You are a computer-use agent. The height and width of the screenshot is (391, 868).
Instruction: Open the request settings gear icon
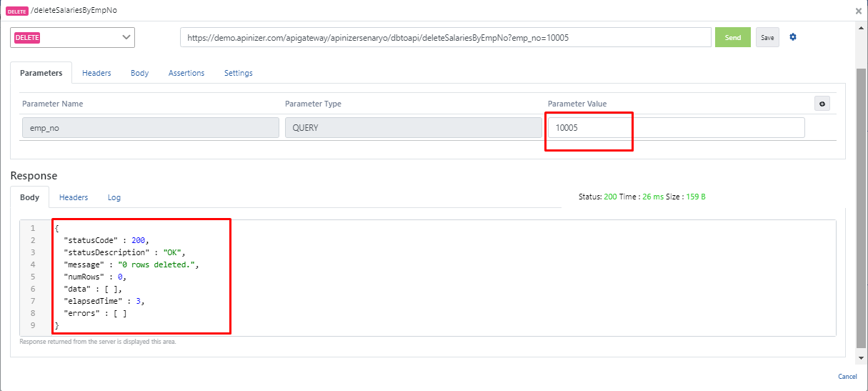coord(792,37)
